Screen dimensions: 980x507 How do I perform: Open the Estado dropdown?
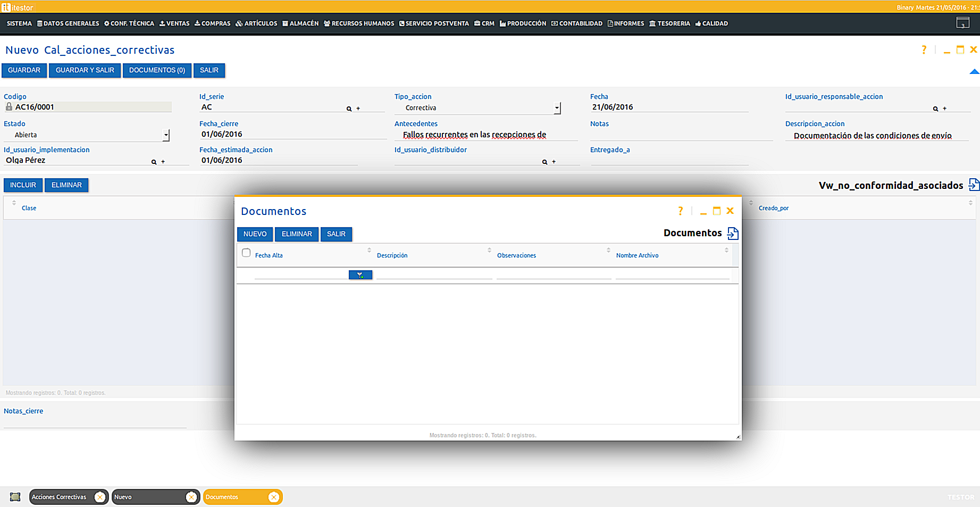166,135
